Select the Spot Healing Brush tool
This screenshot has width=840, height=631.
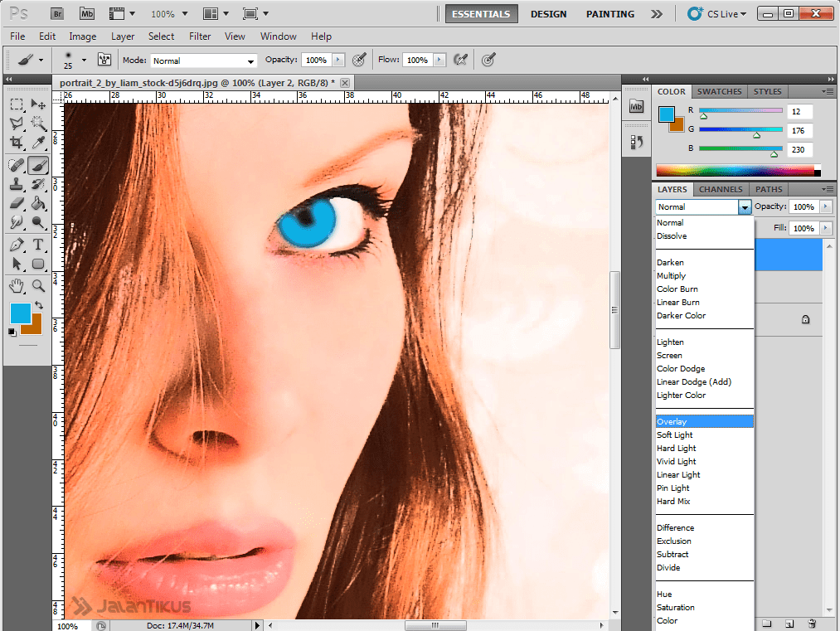click(x=17, y=166)
